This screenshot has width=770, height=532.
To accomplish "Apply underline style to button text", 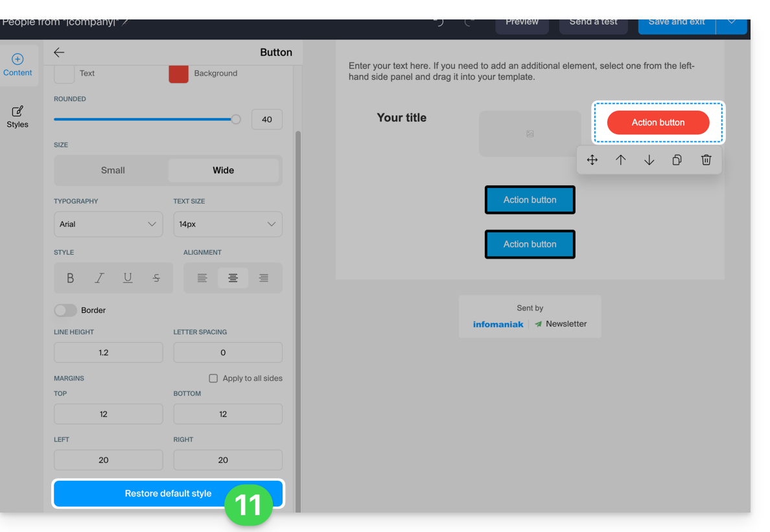I will pyautogui.click(x=128, y=278).
